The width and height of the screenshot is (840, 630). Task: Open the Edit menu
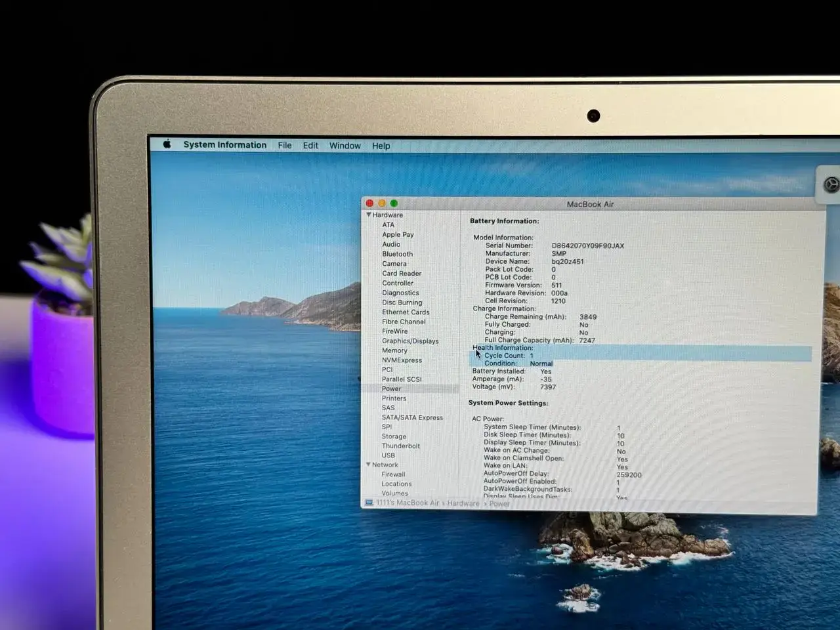coord(310,146)
